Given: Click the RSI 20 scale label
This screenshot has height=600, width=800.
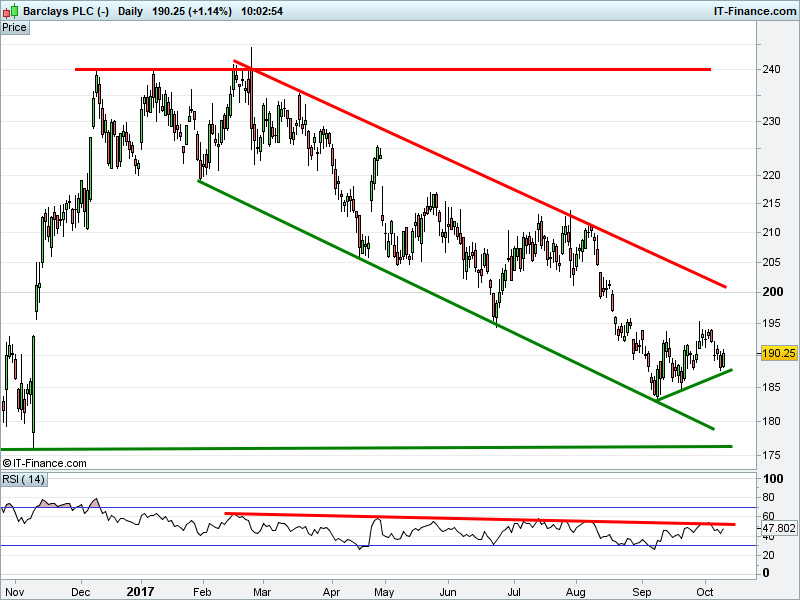Looking at the screenshot, I should point(768,555).
